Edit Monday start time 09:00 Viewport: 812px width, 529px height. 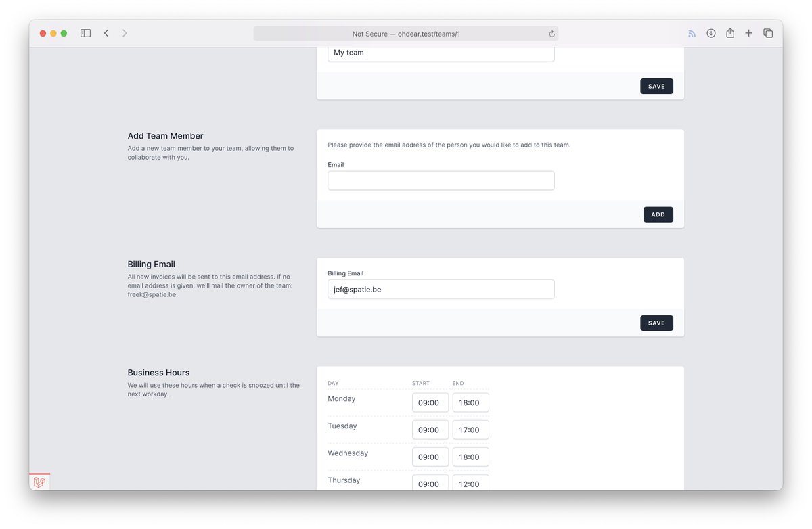(430, 402)
